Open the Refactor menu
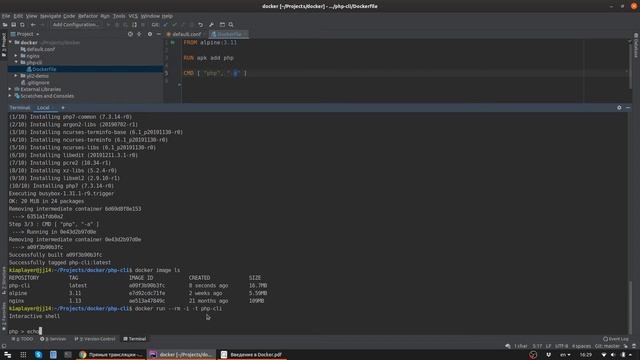Viewport: 640px width, 360px height. [88, 16]
